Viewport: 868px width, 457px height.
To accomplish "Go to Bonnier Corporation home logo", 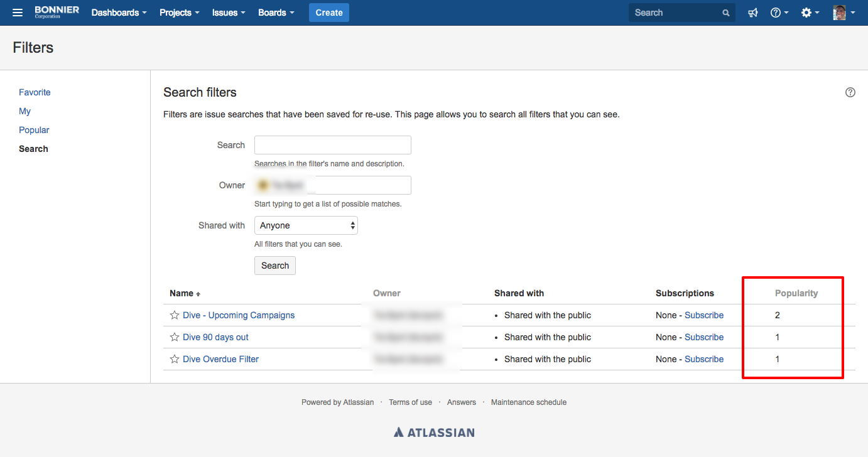I will [x=57, y=13].
